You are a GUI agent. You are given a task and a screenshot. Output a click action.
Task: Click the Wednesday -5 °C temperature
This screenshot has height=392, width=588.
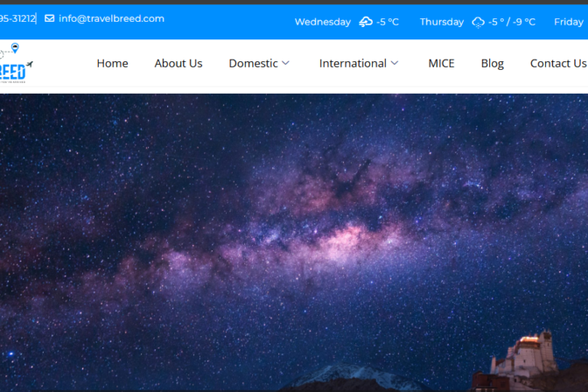point(388,22)
